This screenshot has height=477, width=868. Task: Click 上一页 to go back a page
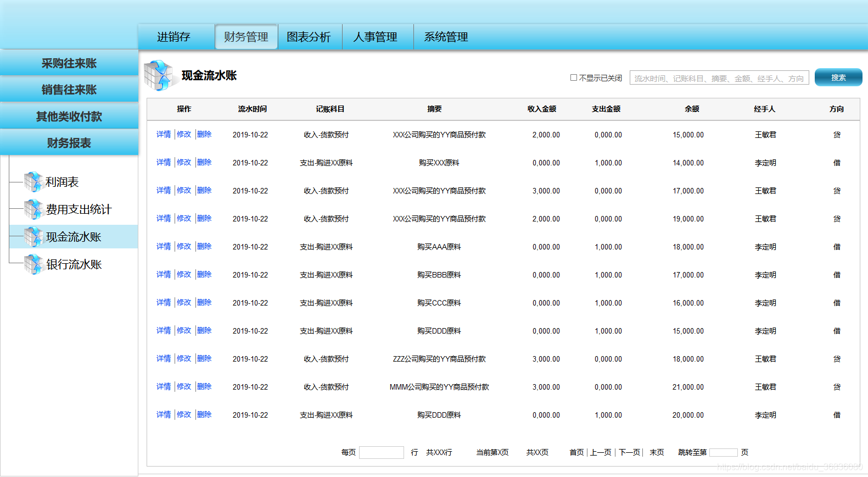[x=601, y=452]
